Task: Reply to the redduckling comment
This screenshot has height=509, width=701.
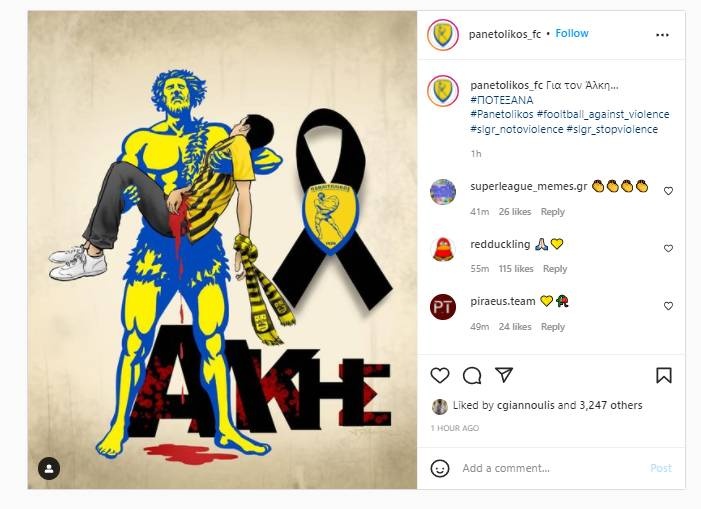Action: tap(555, 269)
